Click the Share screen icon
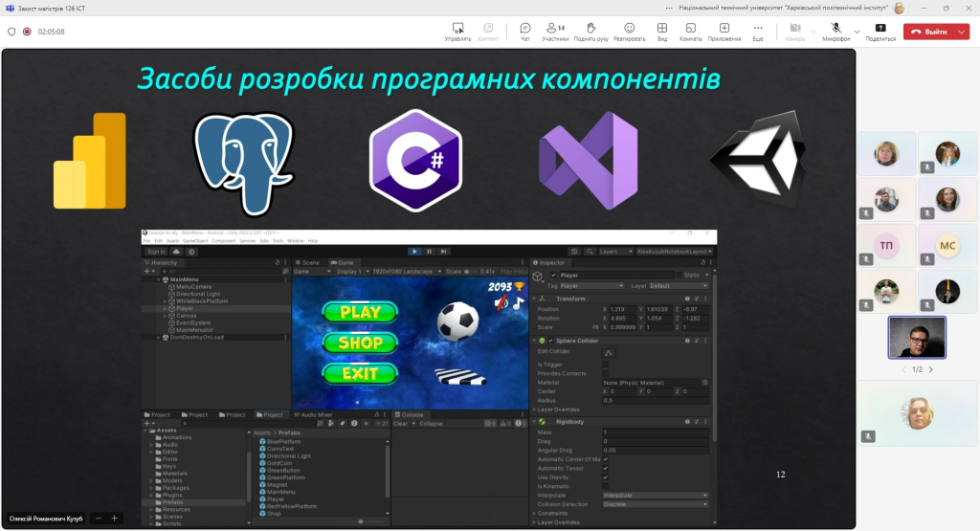 (880, 32)
